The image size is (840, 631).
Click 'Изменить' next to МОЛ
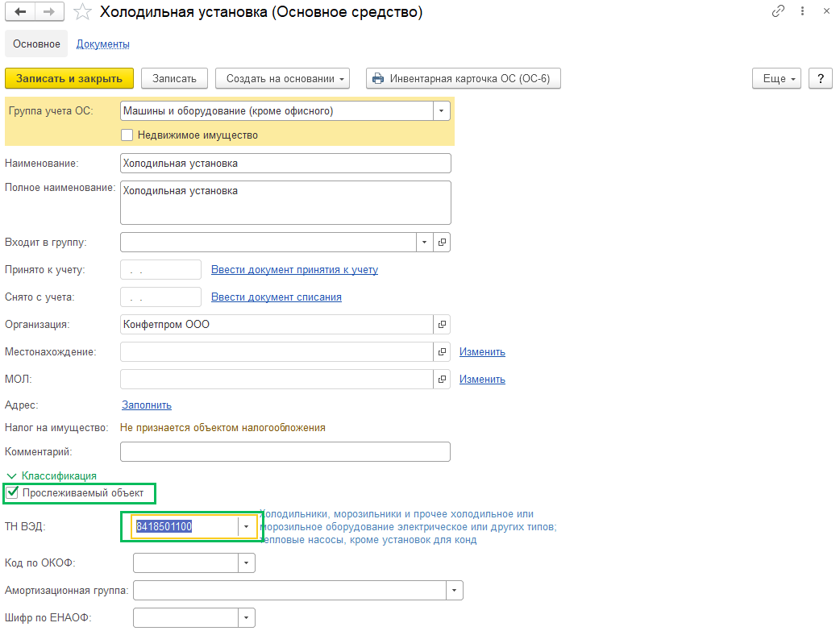(482, 380)
